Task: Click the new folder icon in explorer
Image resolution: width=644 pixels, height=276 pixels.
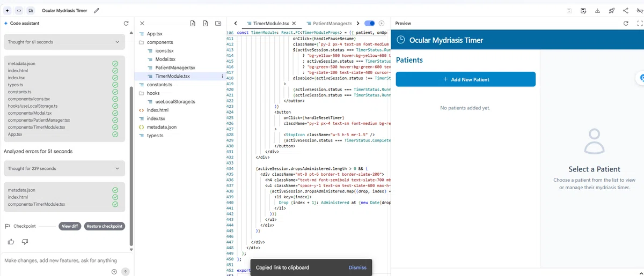Action: 218,24
